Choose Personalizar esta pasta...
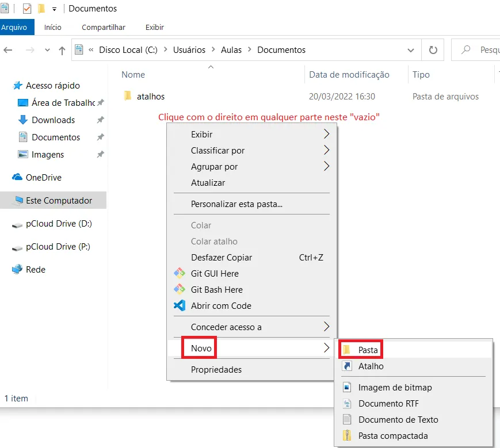 click(x=252, y=204)
